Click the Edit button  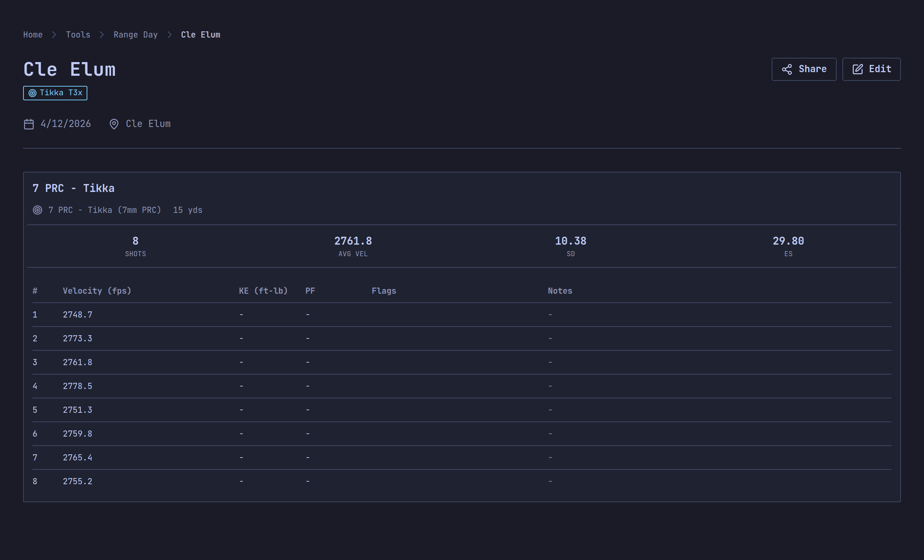[x=871, y=69]
